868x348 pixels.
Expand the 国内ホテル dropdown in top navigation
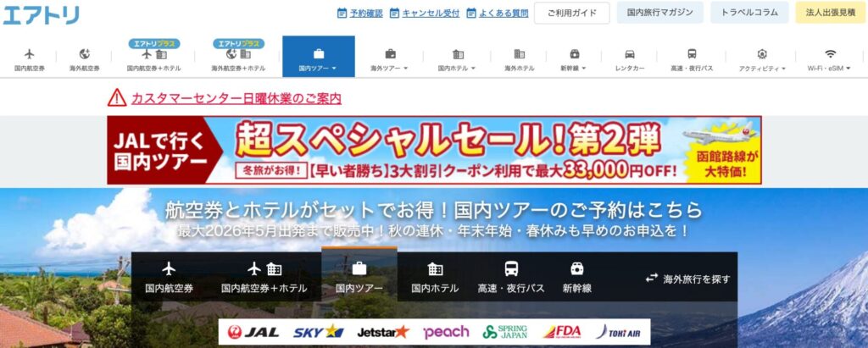(457, 67)
